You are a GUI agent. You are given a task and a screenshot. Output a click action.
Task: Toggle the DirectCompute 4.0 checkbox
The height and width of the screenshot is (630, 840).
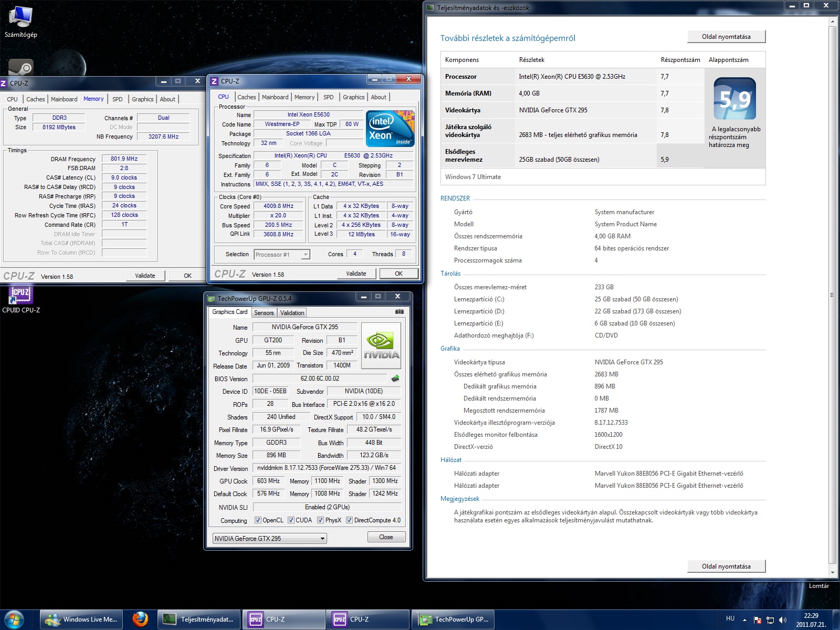coord(349,520)
